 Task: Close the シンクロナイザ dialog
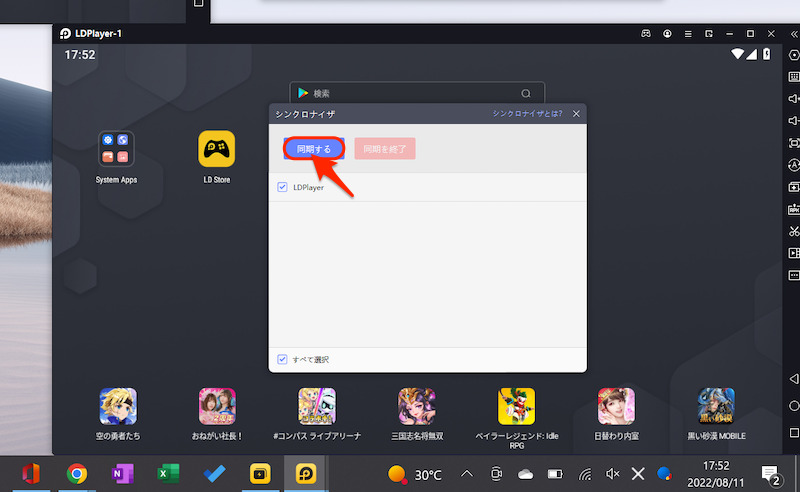tap(576, 114)
